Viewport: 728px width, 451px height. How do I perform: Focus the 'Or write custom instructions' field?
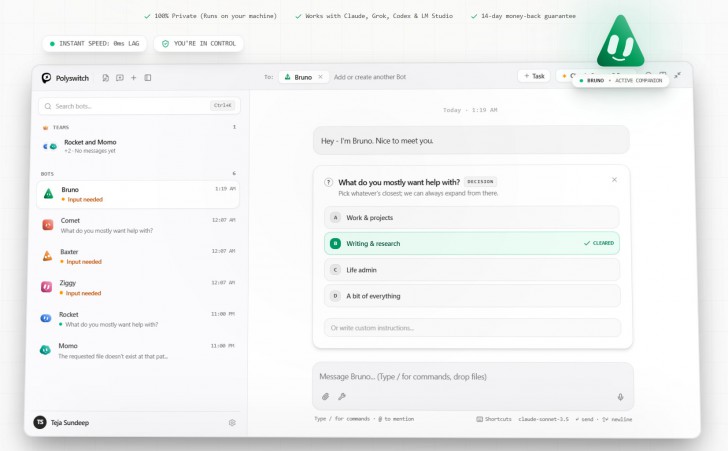472,328
